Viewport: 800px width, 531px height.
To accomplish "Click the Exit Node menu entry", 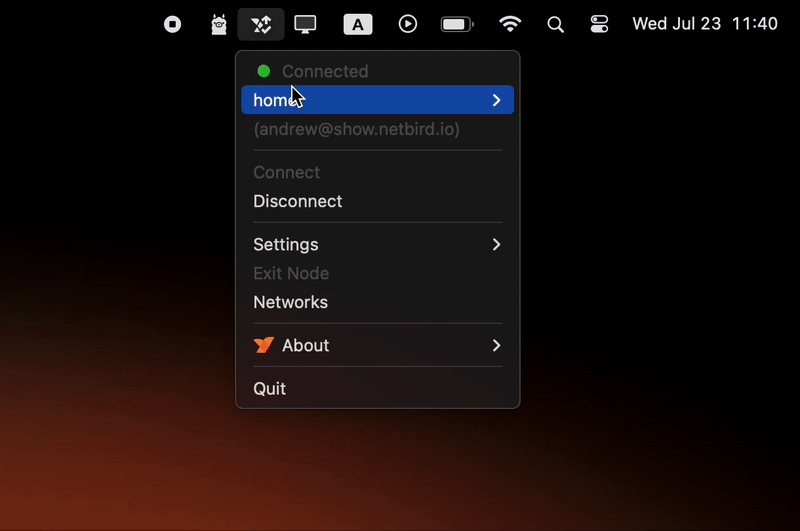I will click(291, 273).
